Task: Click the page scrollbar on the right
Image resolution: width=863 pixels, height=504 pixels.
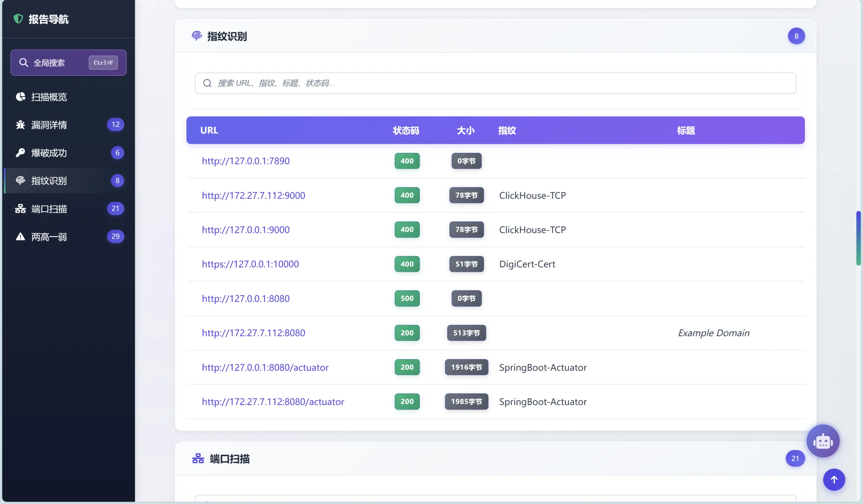Action: [858, 237]
